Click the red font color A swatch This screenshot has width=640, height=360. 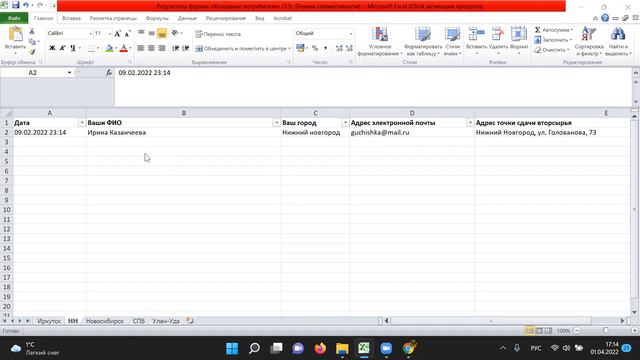[x=124, y=48]
